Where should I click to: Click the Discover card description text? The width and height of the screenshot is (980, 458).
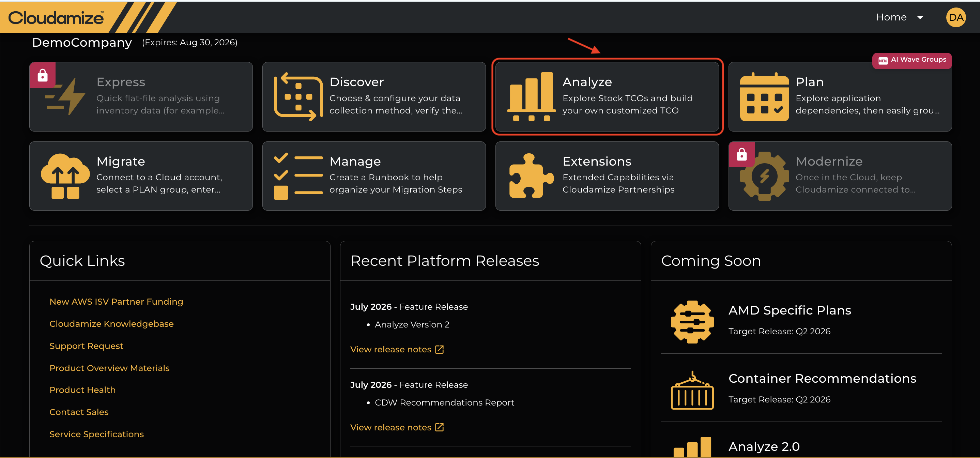[x=396, y=104]
